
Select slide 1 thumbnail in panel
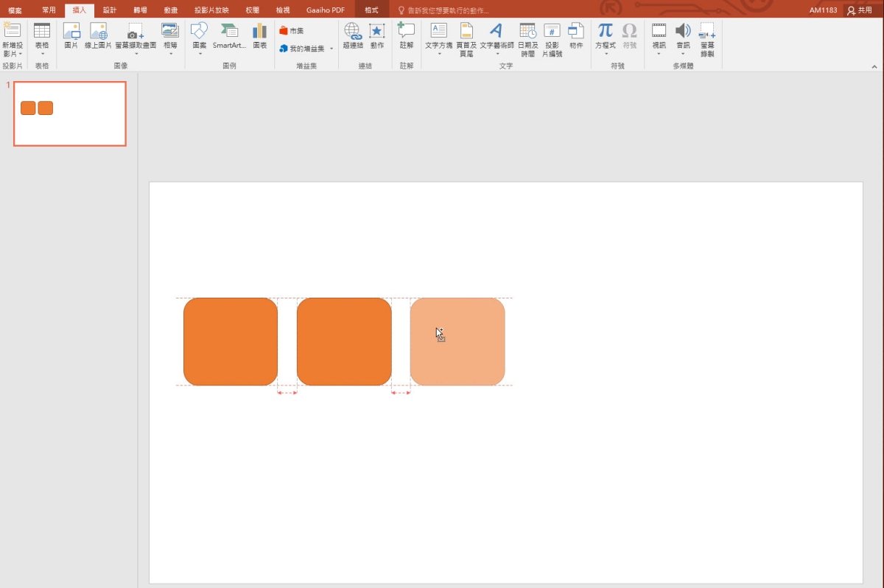70,113
